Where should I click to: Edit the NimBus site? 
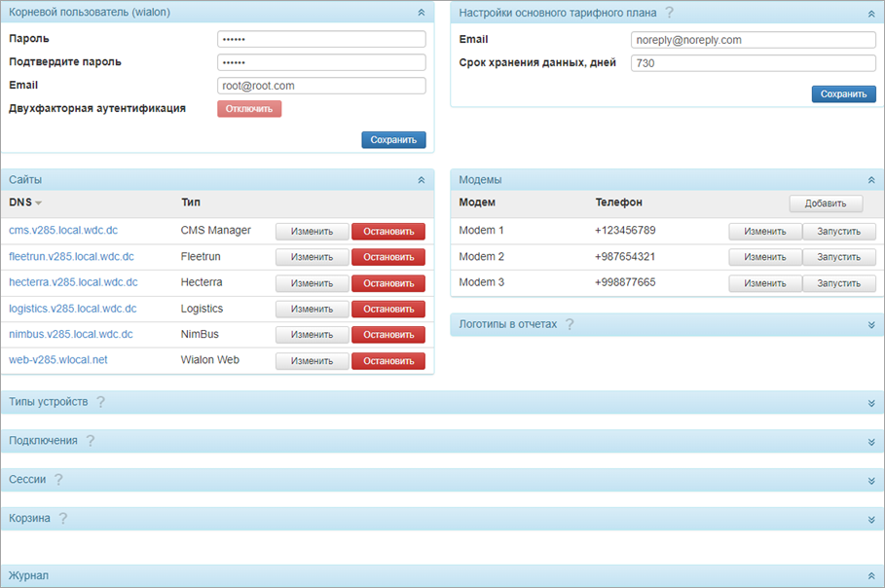click(313, 335)
